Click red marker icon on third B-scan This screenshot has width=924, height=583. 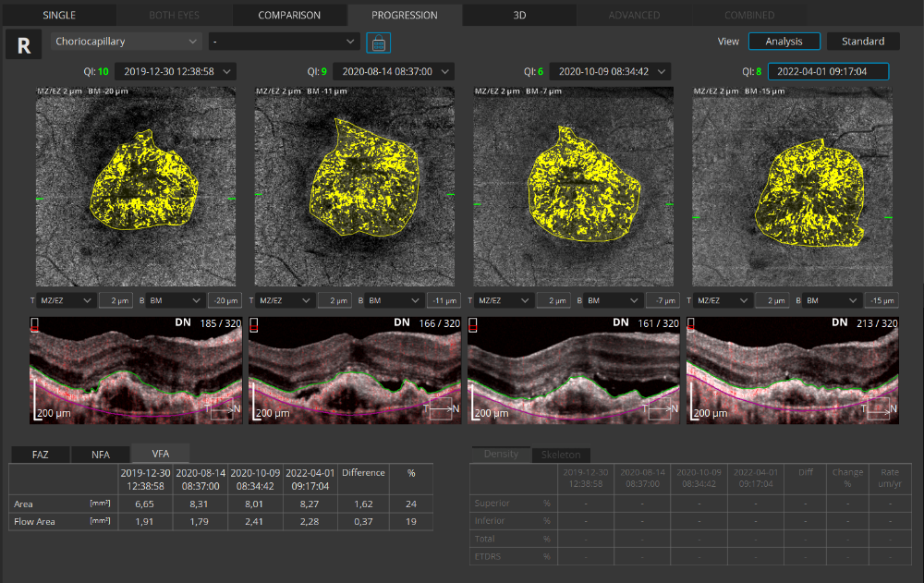coord(473,325)
